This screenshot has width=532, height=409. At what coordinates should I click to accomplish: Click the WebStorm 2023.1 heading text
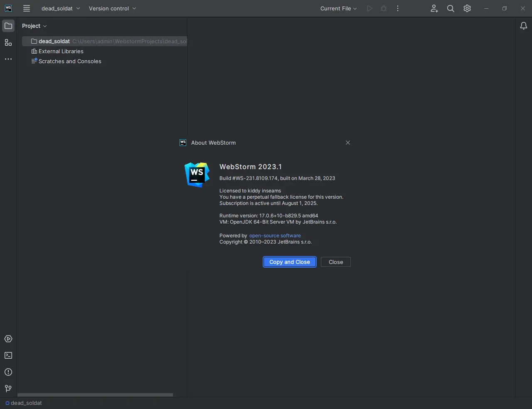(x=251, y=167)
